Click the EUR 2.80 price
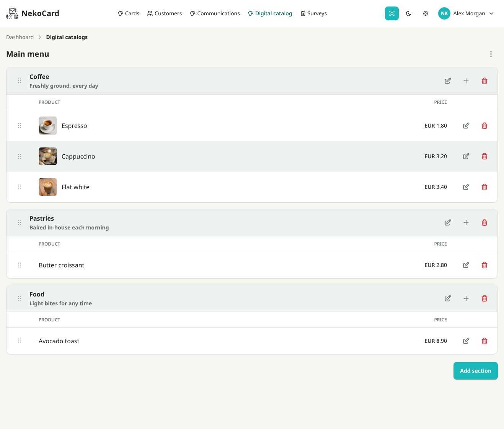 [x=436, y=265]
